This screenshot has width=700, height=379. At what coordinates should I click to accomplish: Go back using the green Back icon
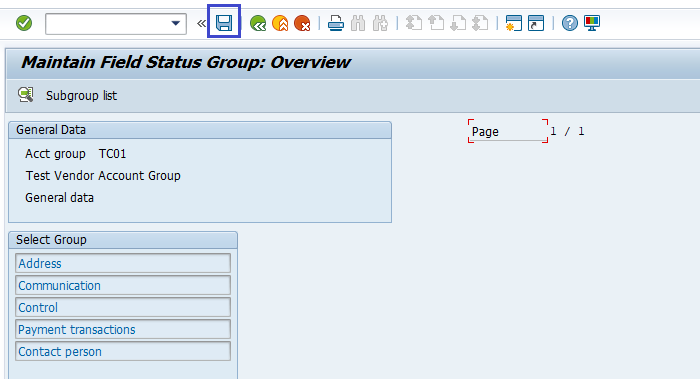tap(258, 23)
